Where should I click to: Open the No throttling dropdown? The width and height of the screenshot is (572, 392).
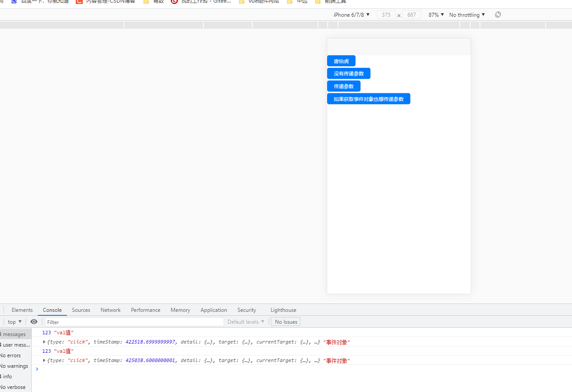point(467,15)
